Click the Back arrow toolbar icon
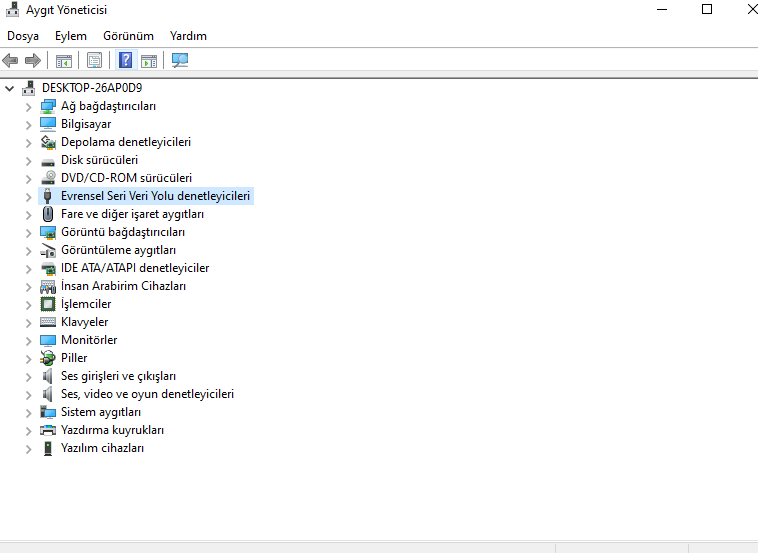 tap(10, 60)
